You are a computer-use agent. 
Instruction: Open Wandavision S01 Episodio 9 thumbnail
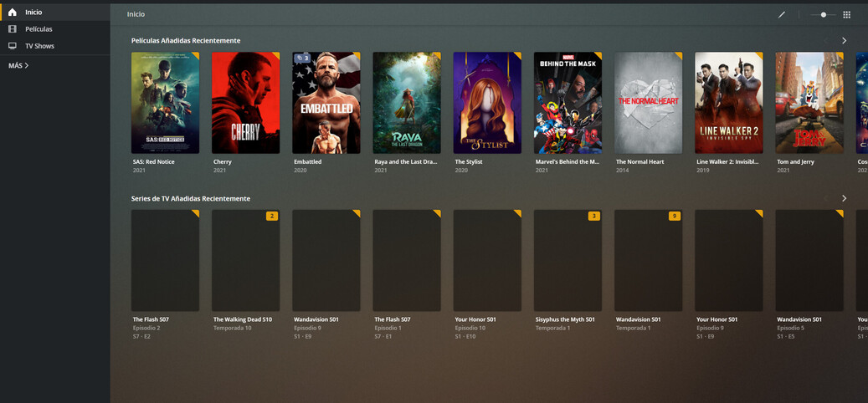coord(326,260)
